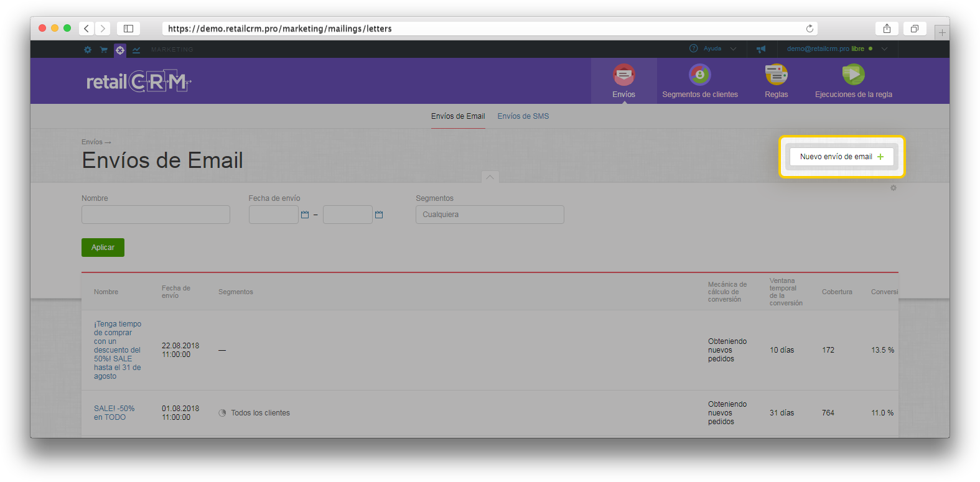This screenshot has height=482, width=980.
Task: Expand the demo@retailcrm.pro account menu arrow
Action: tap(884, 49)
